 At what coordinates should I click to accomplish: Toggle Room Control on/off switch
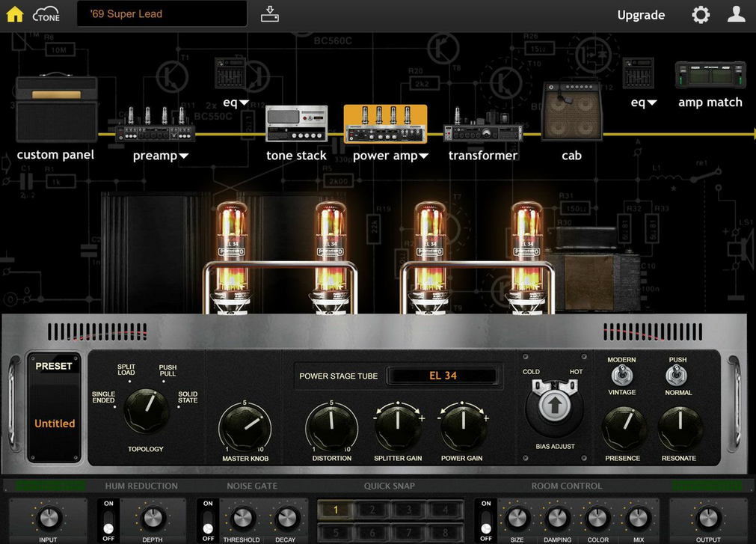coord(486,522)
